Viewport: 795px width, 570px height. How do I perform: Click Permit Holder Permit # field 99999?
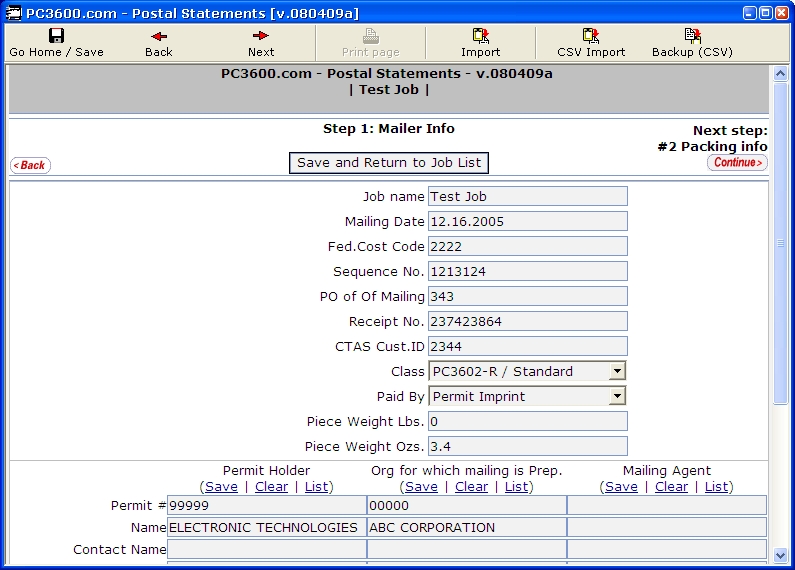pyautogui.click(x=267, y=505)
